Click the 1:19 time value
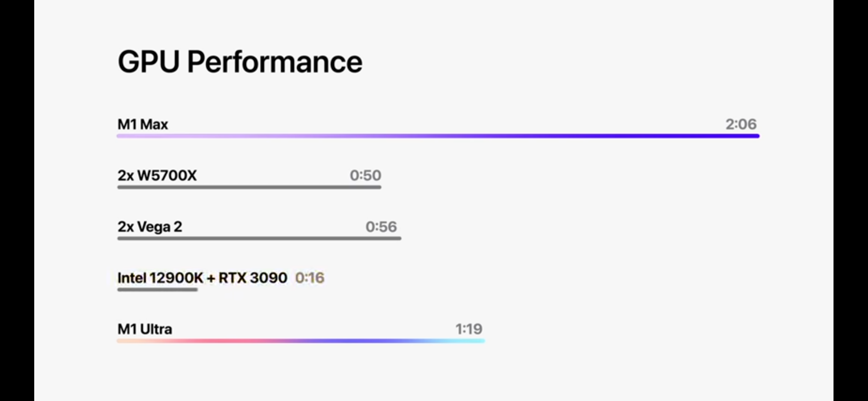868x401 pixels. (x=469, y=329)
